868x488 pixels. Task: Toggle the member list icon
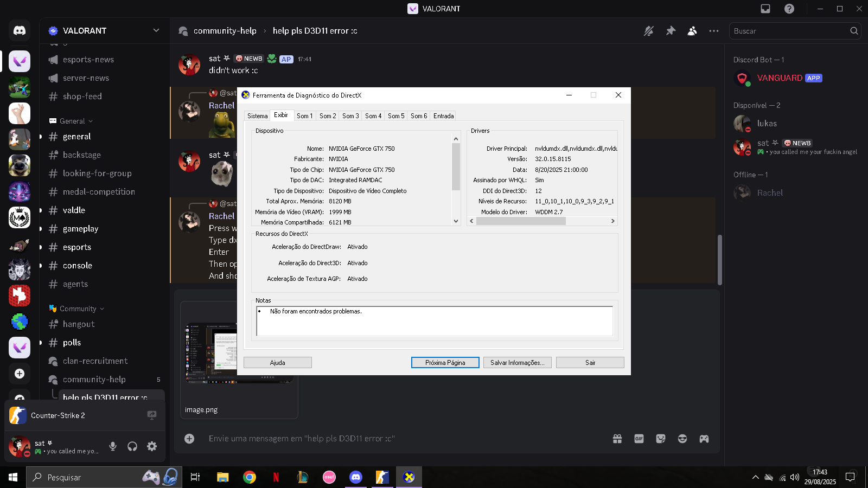tap(692, 31)
